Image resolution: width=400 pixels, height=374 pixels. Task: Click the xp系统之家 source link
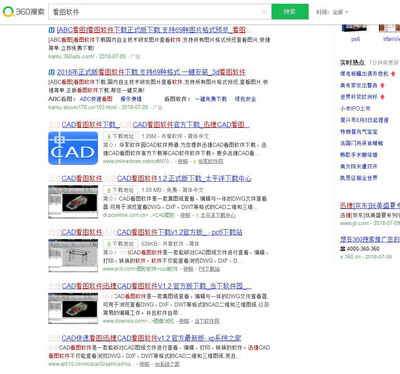click(167, 364)
